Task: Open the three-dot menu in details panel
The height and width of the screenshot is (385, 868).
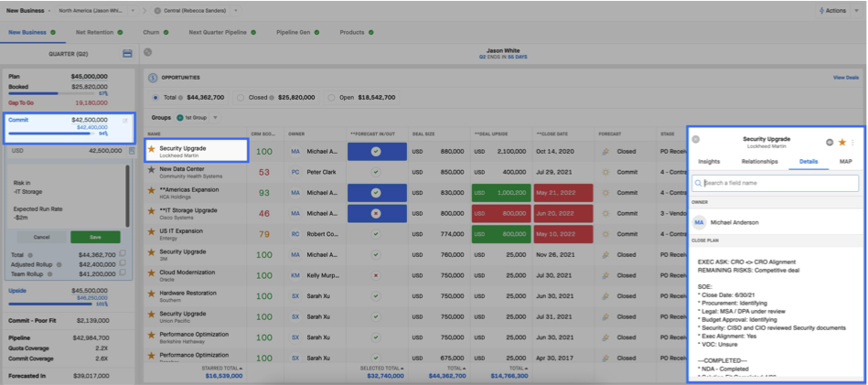Action: [852, 142]
